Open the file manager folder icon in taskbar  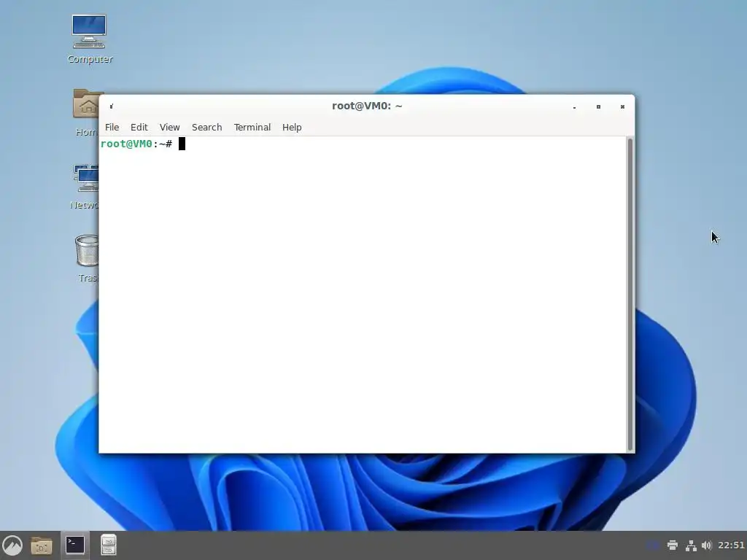(42, 545)
